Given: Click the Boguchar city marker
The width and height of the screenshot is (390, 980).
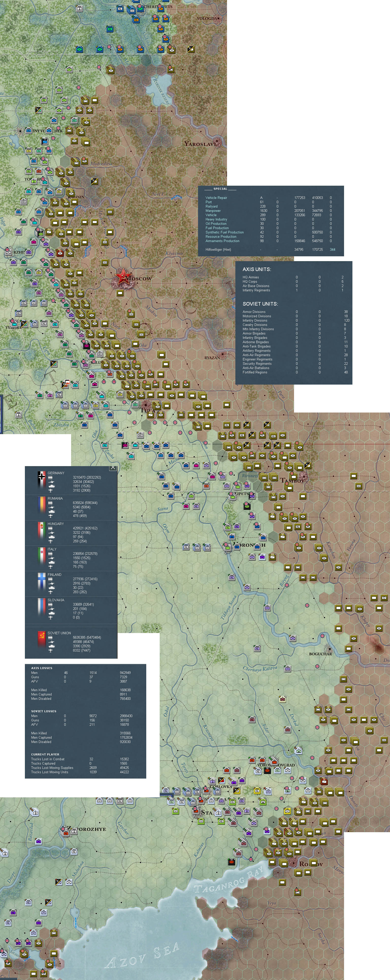Looking at the screenshot, I should click(330, 649).
